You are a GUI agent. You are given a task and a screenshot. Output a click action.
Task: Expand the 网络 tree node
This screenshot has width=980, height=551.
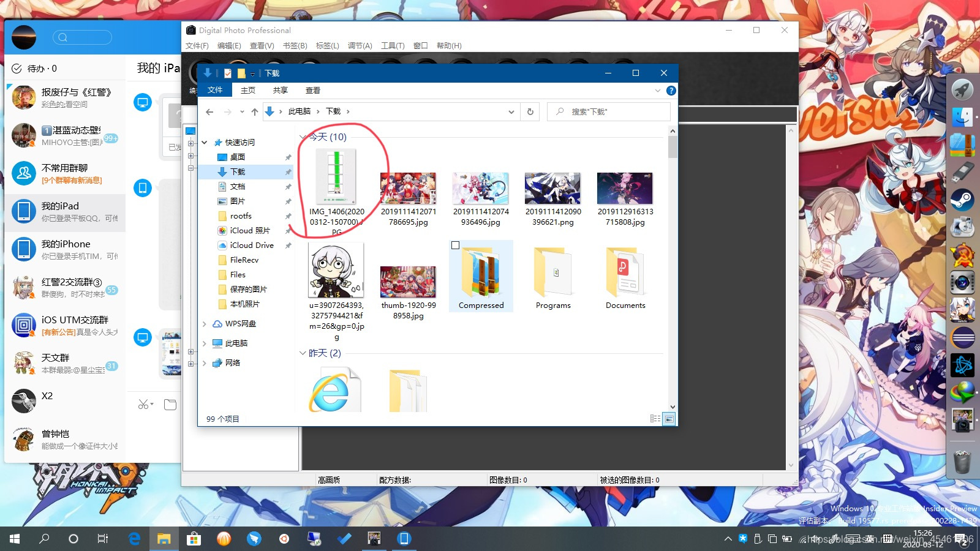point(205,363)
